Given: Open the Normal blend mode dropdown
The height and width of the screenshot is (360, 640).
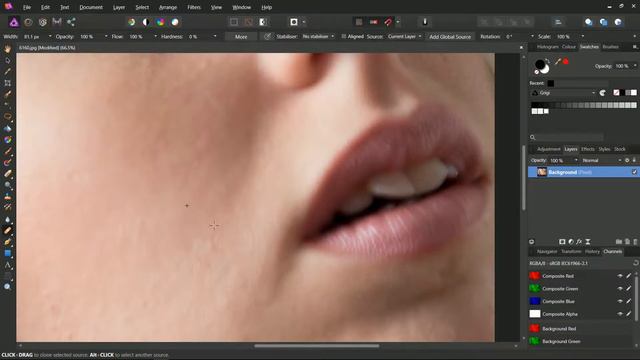Looking at the screenshot, I should (x=602, y=160).
